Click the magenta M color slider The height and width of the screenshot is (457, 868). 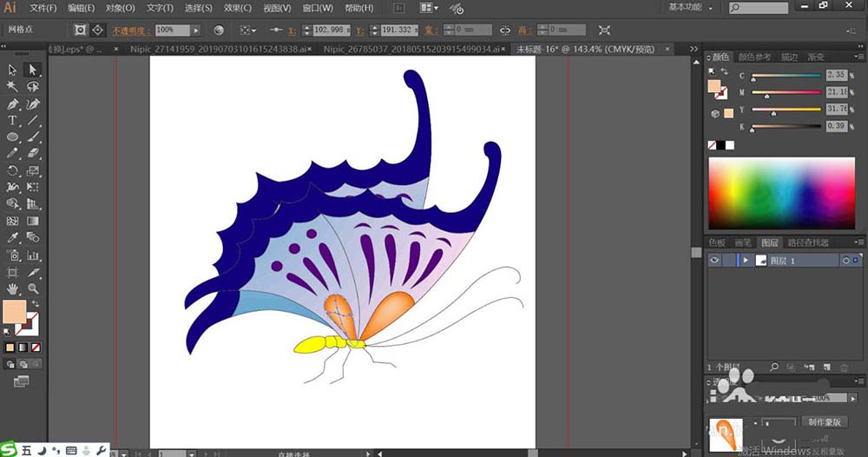[786, 92]
